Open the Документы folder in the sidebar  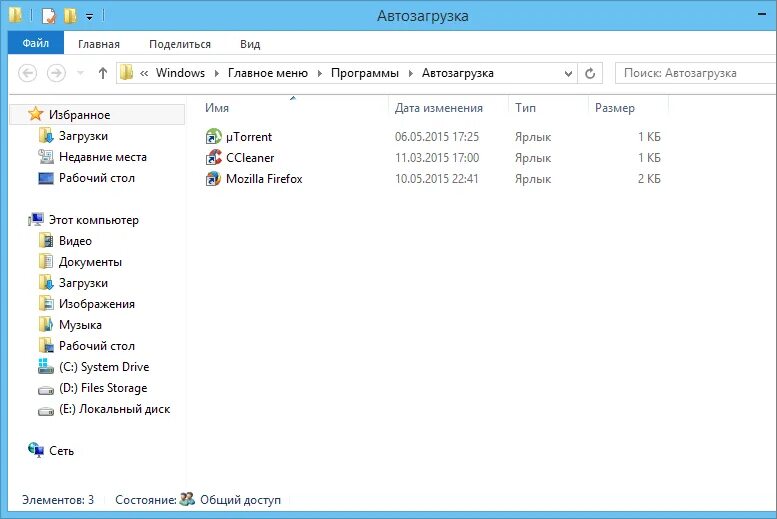click(x=90, y=262)
